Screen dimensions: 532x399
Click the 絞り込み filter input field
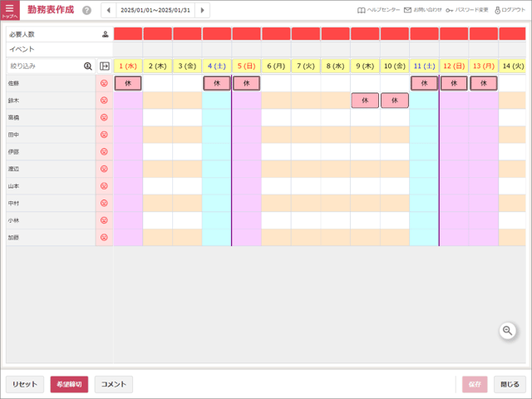point(51,66)
